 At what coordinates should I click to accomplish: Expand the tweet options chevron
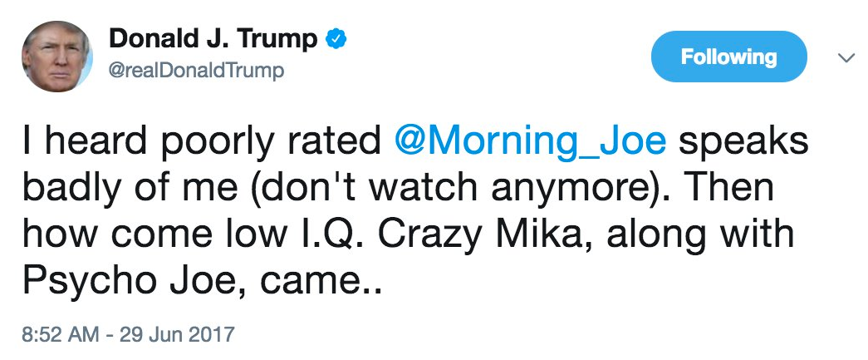pyautogui.click(x=846, y=58)
